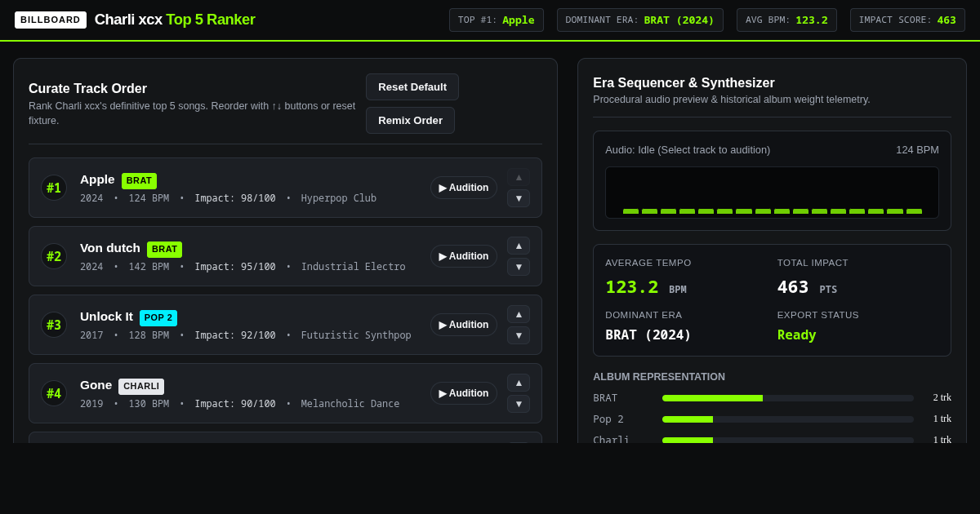Click Audio Idle status text
The height and width of the screenshot is (514, 980).
(x=688, y=150)
